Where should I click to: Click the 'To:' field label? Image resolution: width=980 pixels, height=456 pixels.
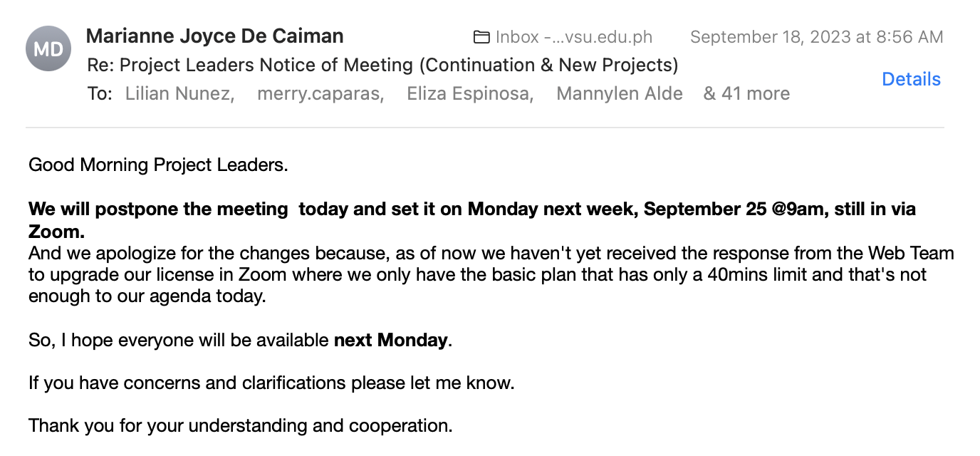pos(100,93)
